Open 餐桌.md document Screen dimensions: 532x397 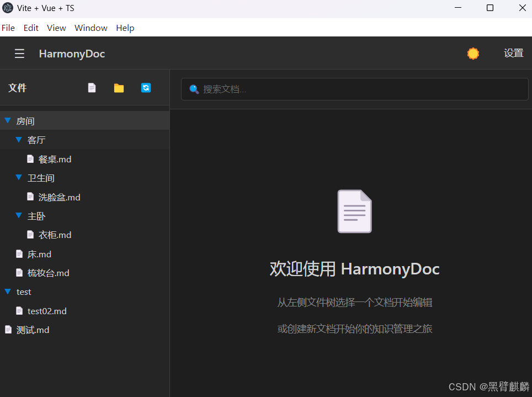(55, 159)
